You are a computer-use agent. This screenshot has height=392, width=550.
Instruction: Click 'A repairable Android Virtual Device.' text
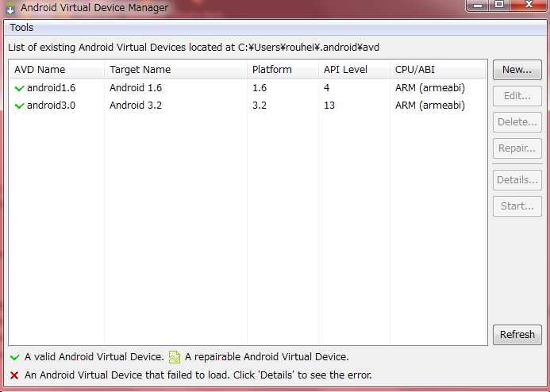[267, 357]
